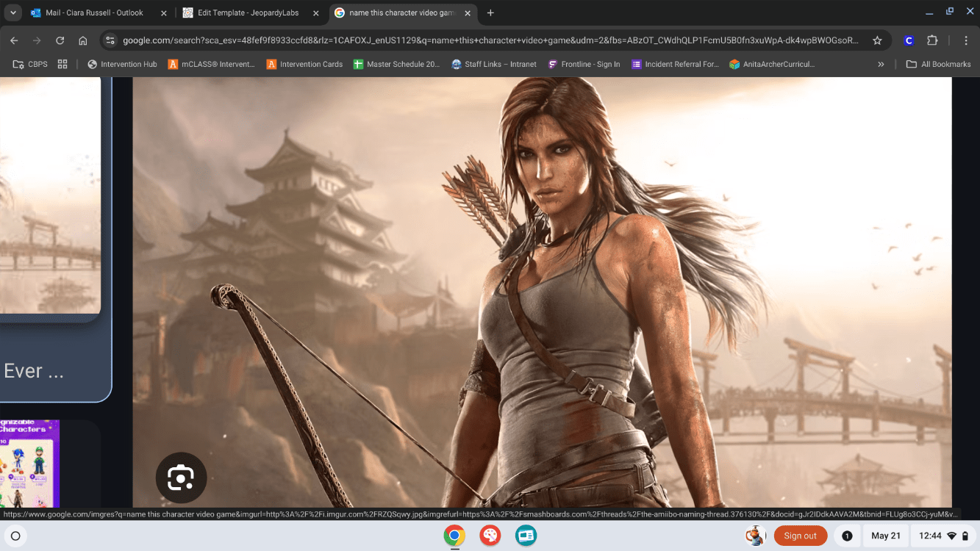Open the ChromeOS launcher circle
This screenshot has height=551, width=980.
pyautogui.click(x=15, y=536)
